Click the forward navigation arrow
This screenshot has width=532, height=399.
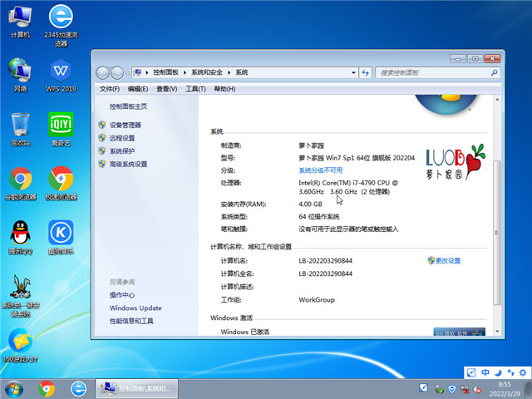click(x=117, y=72)
